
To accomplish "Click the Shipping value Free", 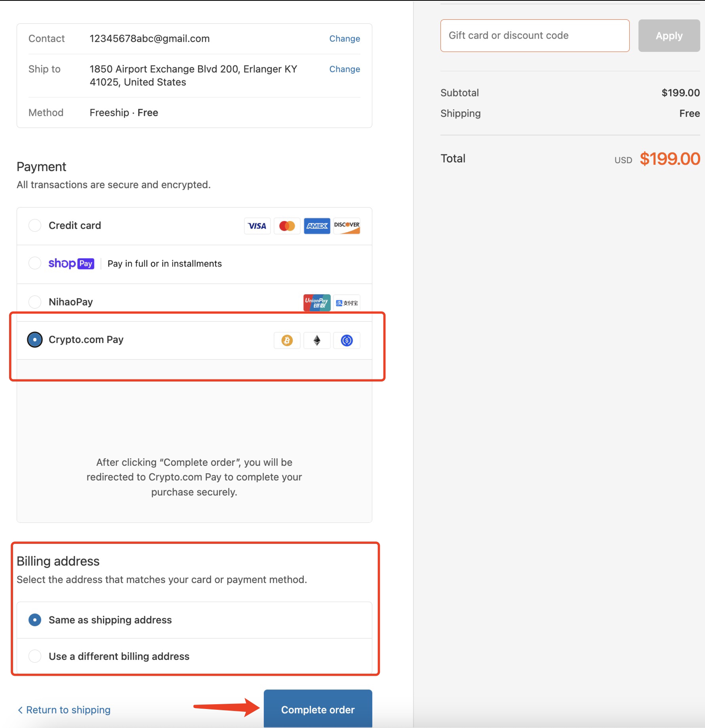I will (x=690, y=114).
